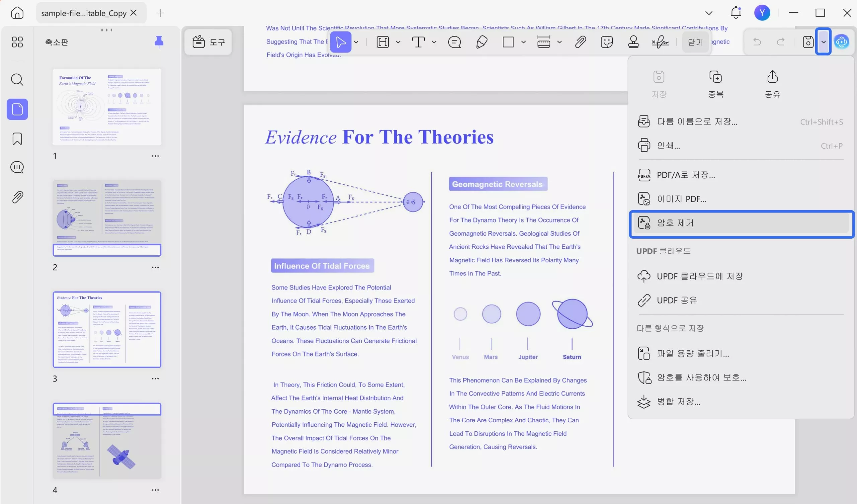Expand the tab list chevron in title bar
857x504 pixels.
click(709, 13)
